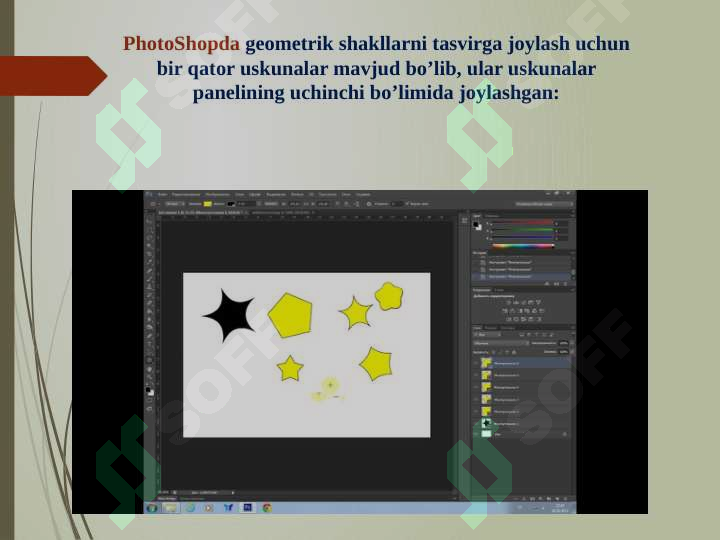The height and width of the screenshot is (540, 720).
Task: Open the workspace switcher dropdown at top right
Action: pos(544,204)
